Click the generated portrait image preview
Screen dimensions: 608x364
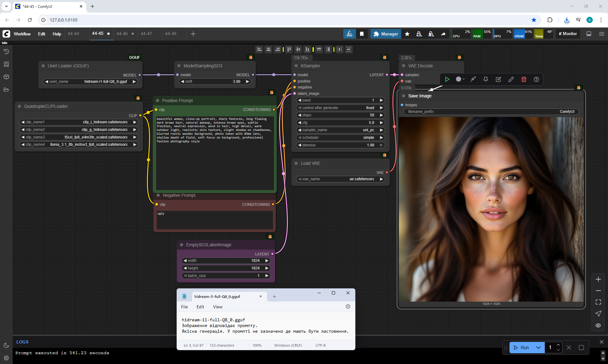[491, 209]
